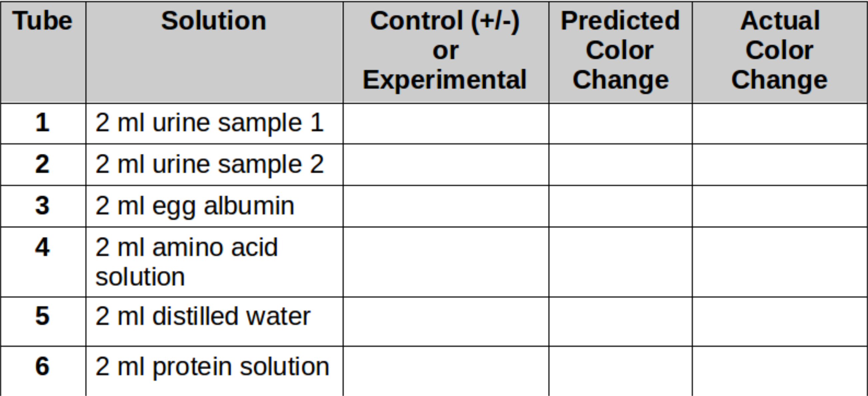
Task: Select the Control (+/-) or Experimental header
Action: (x=445, y=51)
